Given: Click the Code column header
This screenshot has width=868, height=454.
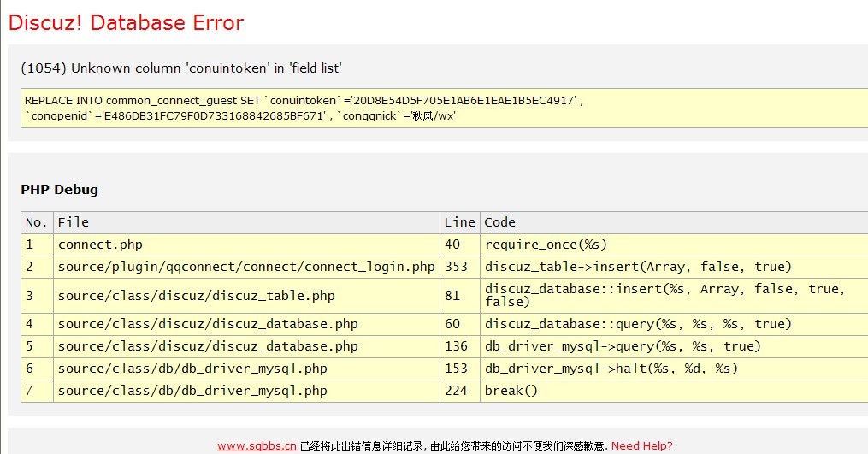Looking at the screenshot, I should click(x=500, y=222).
